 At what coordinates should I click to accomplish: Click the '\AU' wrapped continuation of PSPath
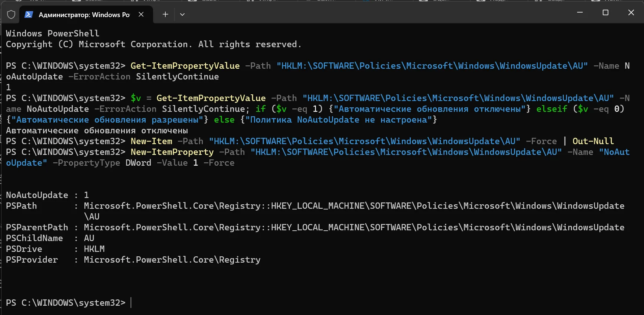(x=92, y=217)
